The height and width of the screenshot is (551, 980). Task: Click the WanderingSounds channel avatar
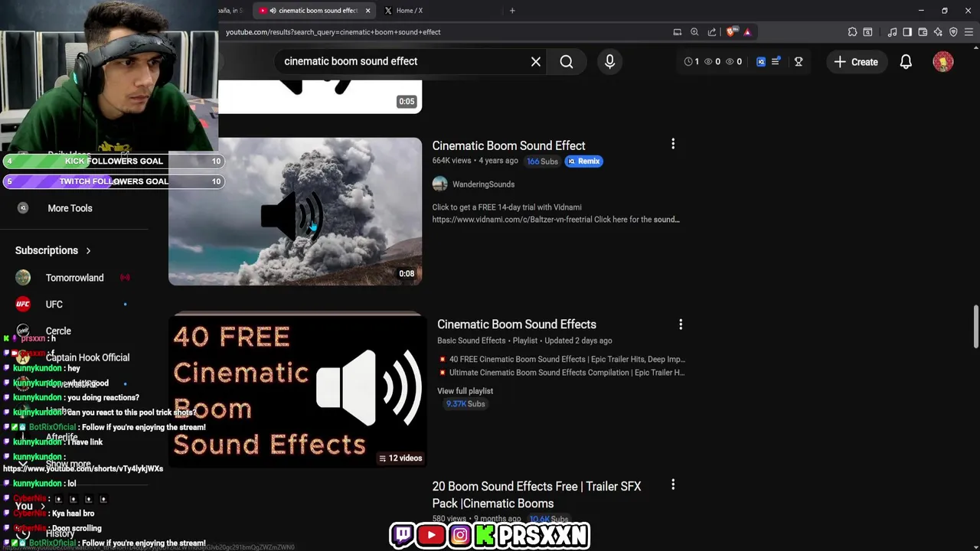(x=439, y=184)
